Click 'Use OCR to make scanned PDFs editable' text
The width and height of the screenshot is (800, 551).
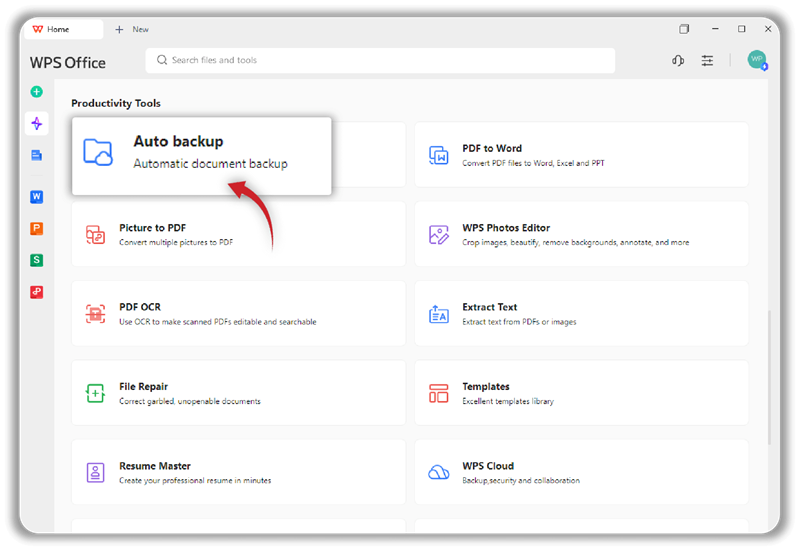coord(218,322)
